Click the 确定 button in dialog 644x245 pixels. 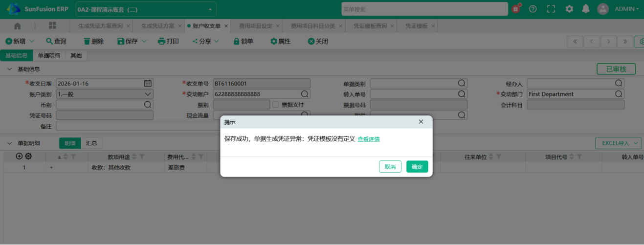click(x=417, y=167)
